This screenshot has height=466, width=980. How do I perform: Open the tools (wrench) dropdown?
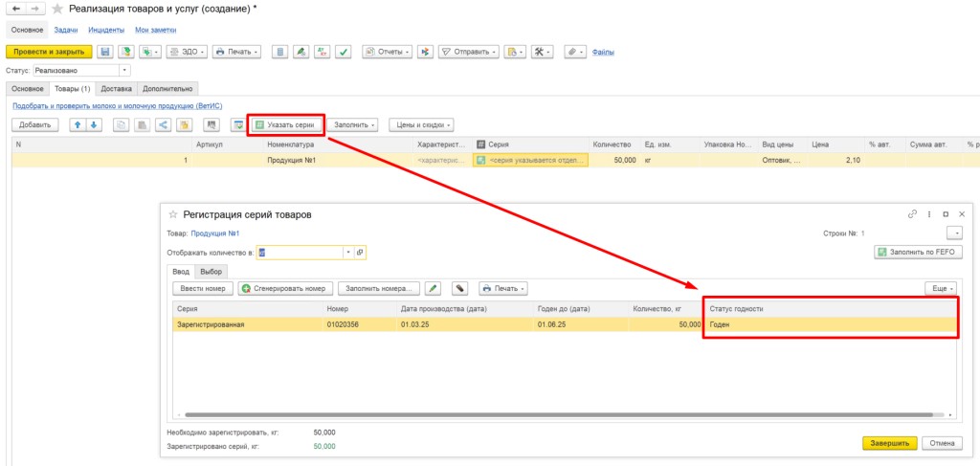click(542, 52)
